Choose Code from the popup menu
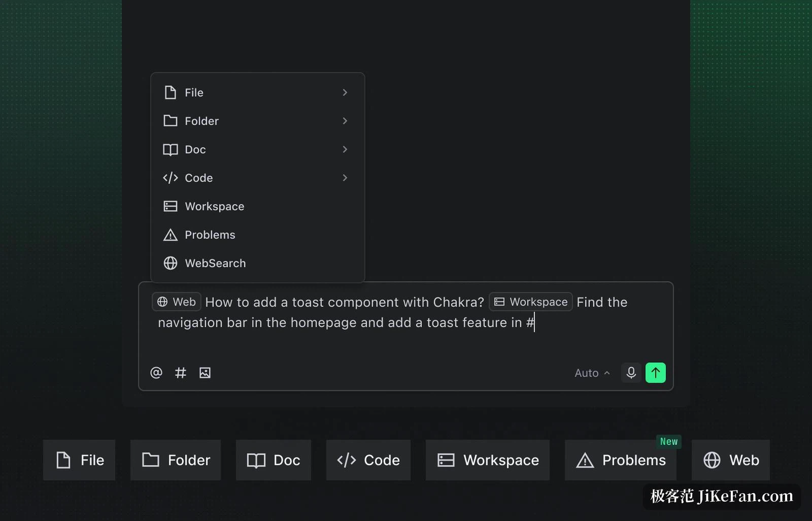This screenshot has height=521, width=812. tap(257, 178)
